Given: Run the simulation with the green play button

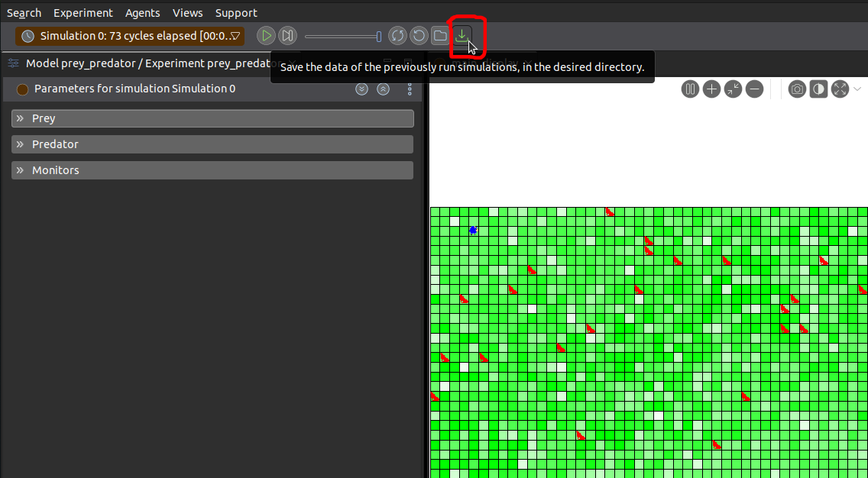Looking at the screenshot, I should 266,36.
